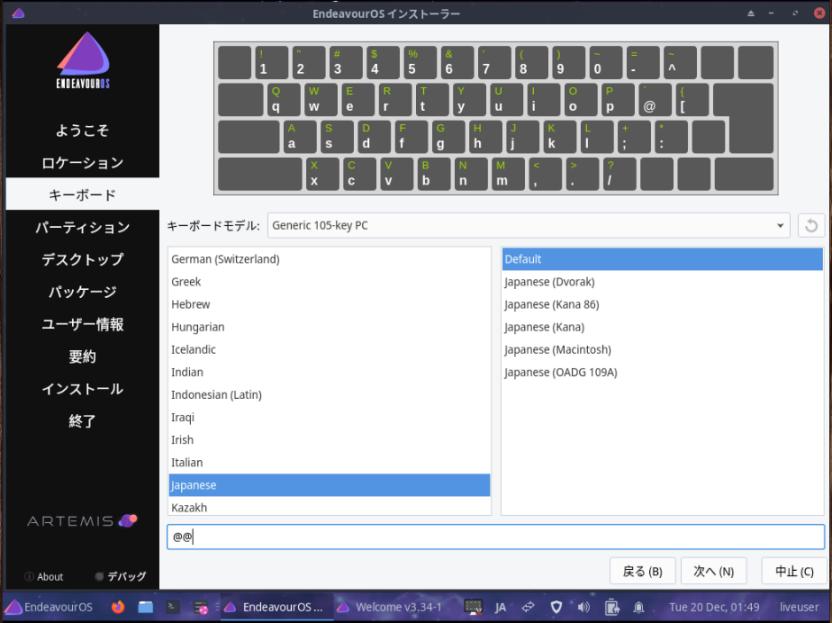This screenshot has height=623, width=832.
Task: Select Hungarian layout
Action: (329, 327)
